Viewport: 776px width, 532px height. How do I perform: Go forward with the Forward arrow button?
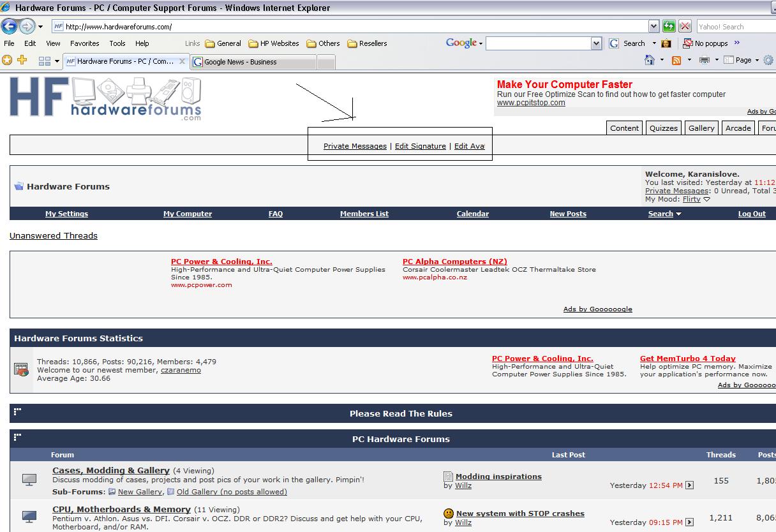[x=27, y=26]
